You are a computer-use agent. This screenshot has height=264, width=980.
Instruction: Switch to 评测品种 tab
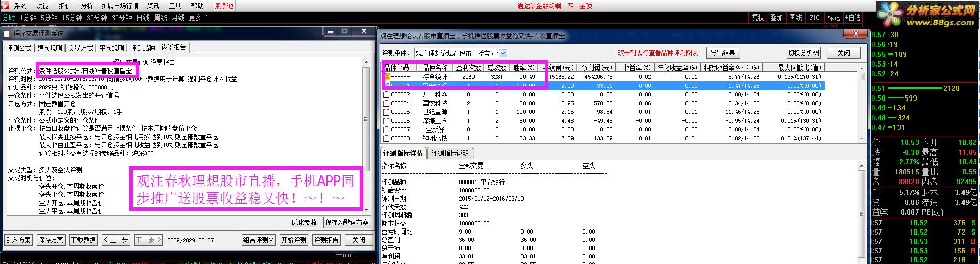click(143, 48)
